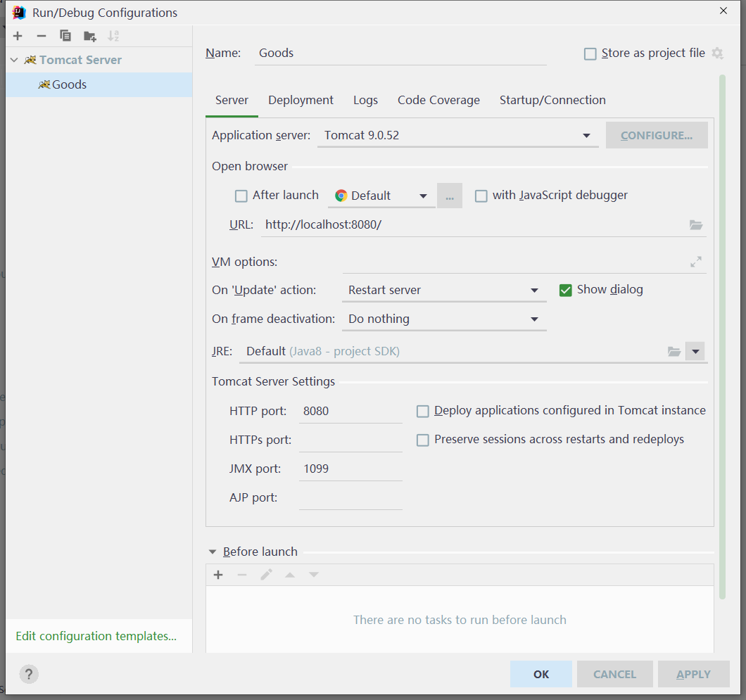The image size is (746, 700).
Task: Enable Deploy applications configured in Tomcat instance
Action: click(x=422, y=412)
